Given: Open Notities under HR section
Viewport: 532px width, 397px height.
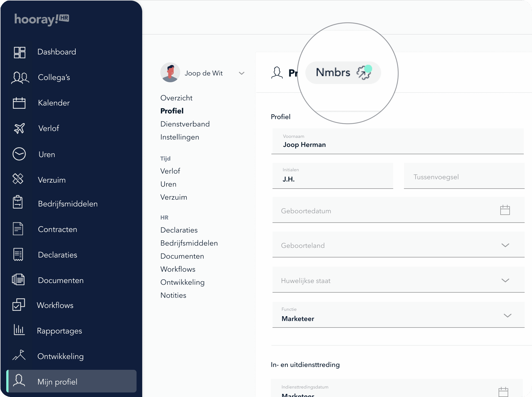Looking at the screenshot, I should pyautogui.click(x=173, y=295).
